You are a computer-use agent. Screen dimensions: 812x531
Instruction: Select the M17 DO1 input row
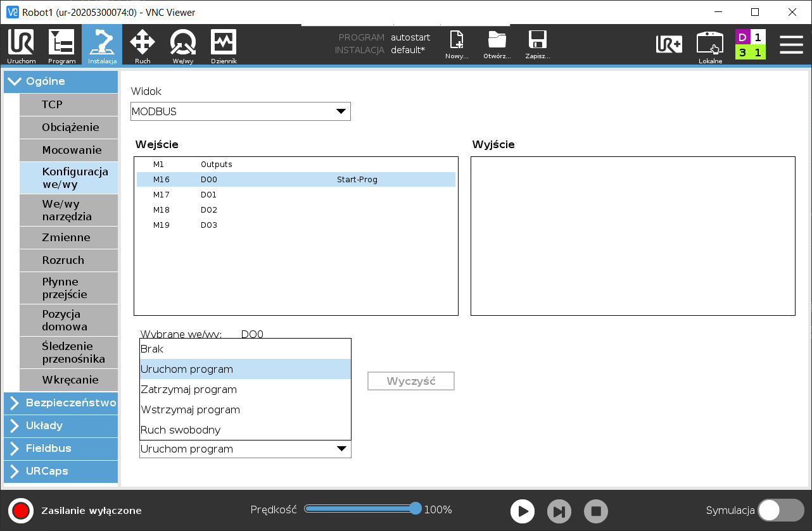coord(296,195)
